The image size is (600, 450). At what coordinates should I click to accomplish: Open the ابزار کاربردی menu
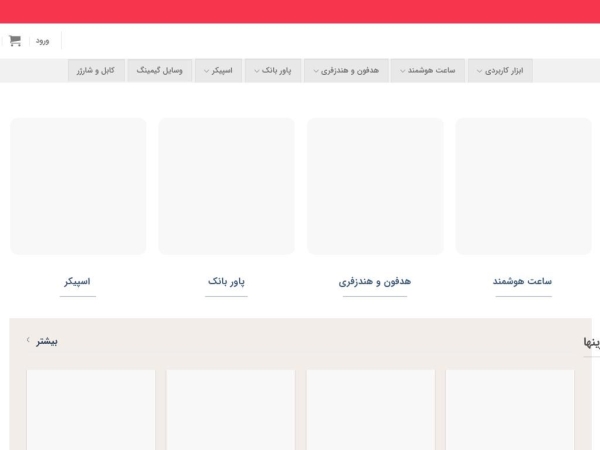pyautogui.click(x=500, y=70)
